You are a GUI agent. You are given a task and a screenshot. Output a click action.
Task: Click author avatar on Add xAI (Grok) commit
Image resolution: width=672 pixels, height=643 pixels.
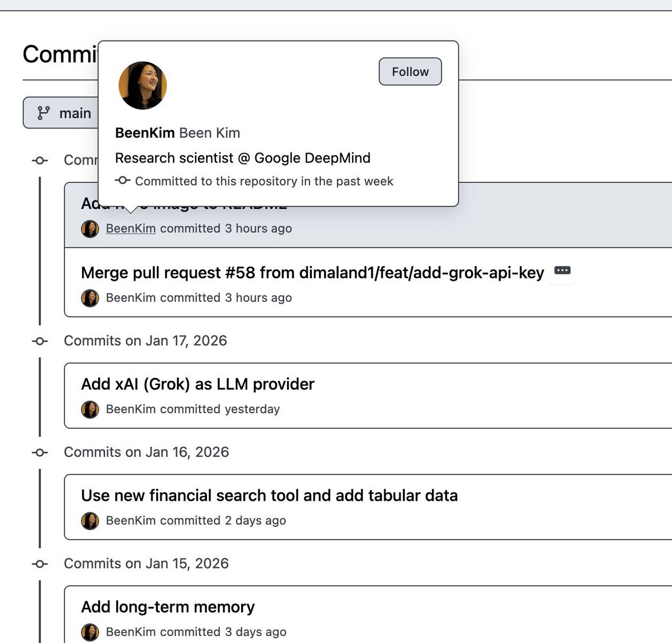[x=90, y=409]
